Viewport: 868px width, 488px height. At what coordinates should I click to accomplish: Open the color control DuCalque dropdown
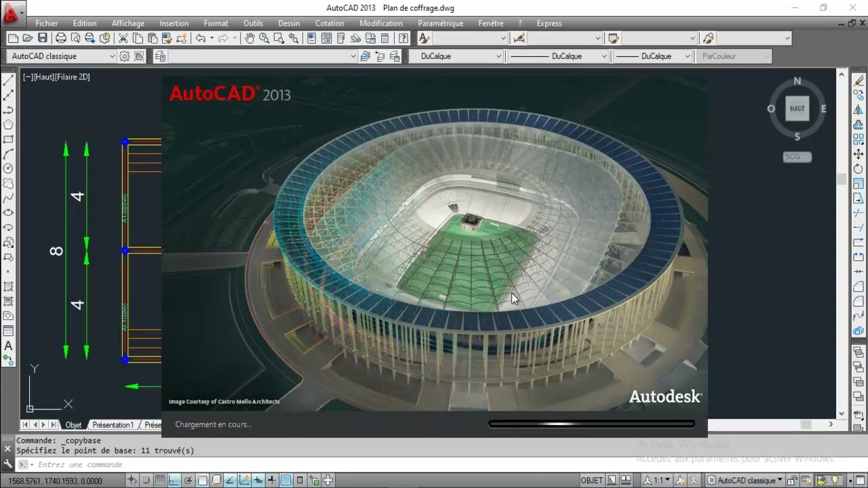tap(456, 56)
